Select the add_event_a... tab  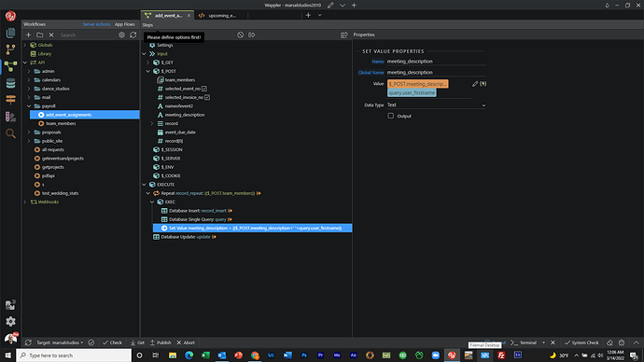(168, 16)
